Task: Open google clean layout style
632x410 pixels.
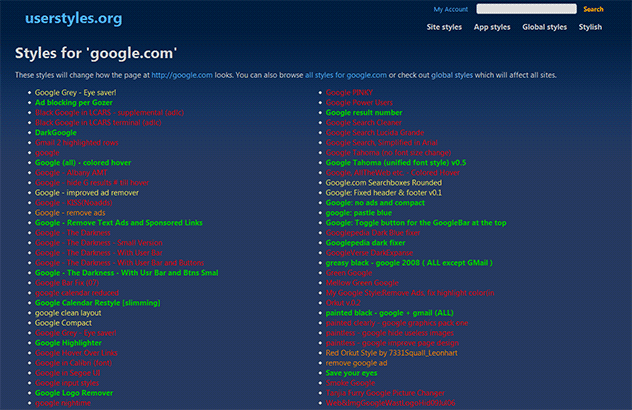Action: 68,313
